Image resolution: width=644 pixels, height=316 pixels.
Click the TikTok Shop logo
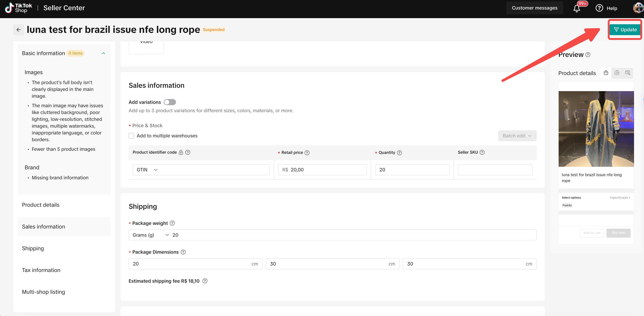19,8
